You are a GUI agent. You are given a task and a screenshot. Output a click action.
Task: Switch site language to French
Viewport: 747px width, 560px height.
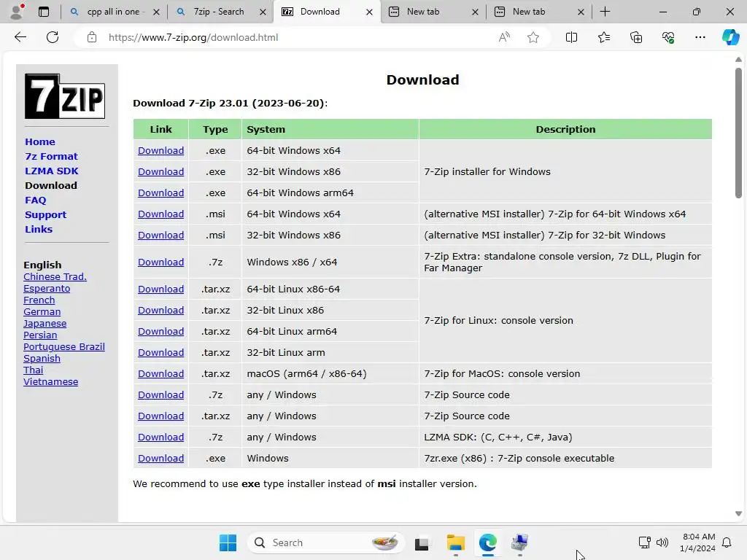point(39,300)
